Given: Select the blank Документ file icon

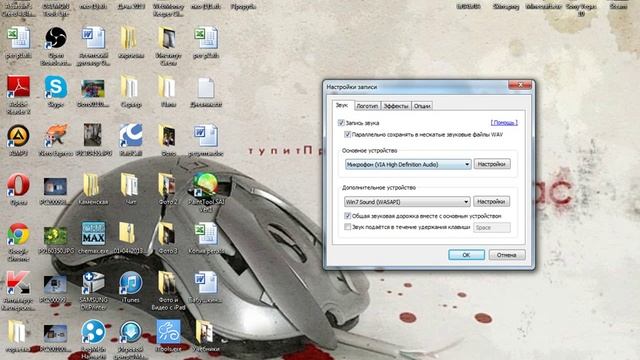Looking at the screenshot, I should click(206, 88).
